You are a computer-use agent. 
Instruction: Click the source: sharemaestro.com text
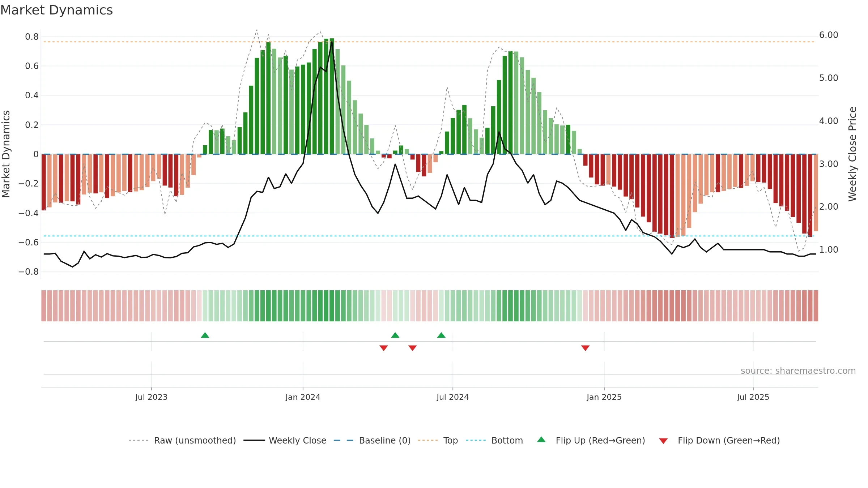[798, 371]
